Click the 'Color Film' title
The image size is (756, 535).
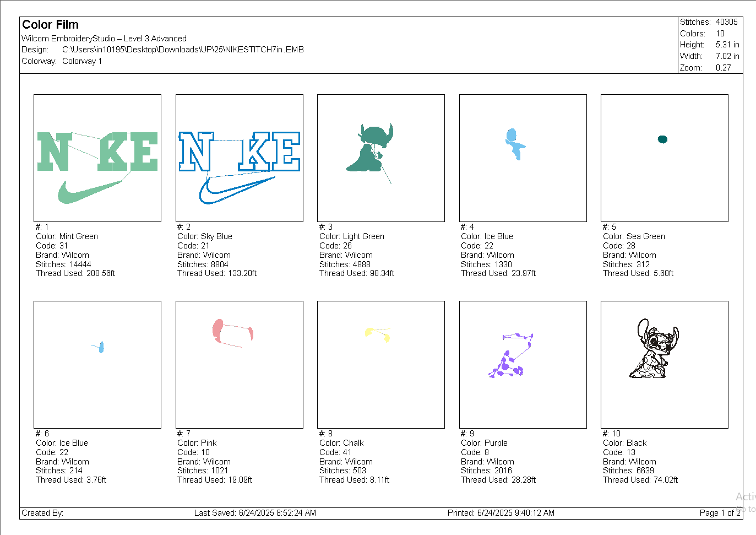click(x=50, y=25)
